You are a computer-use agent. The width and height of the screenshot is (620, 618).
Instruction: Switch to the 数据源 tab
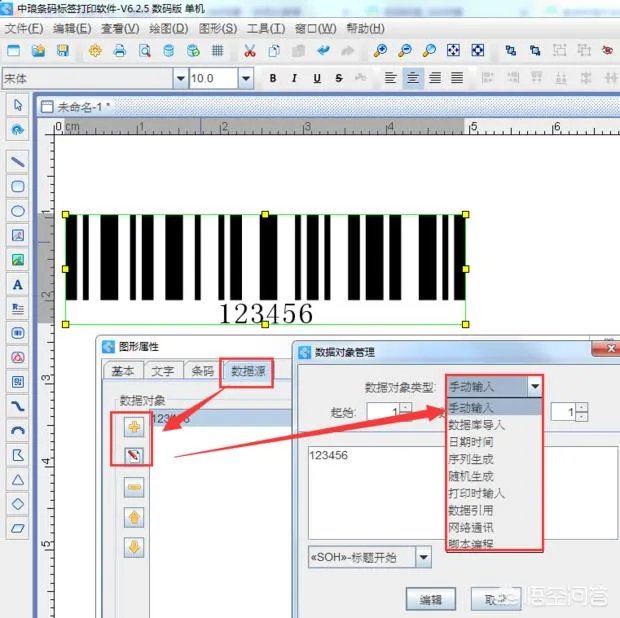tap(248, 371)
